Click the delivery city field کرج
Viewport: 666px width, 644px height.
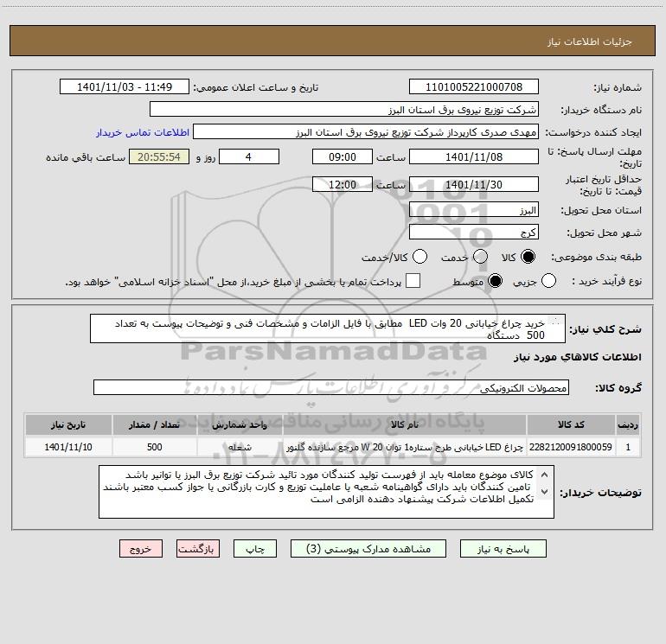tap(474, 233)
